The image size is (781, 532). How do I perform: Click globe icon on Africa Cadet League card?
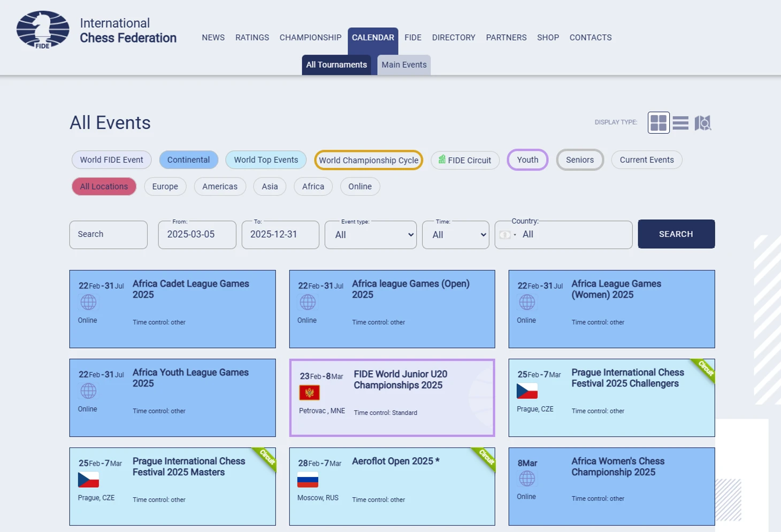(88, 303)
